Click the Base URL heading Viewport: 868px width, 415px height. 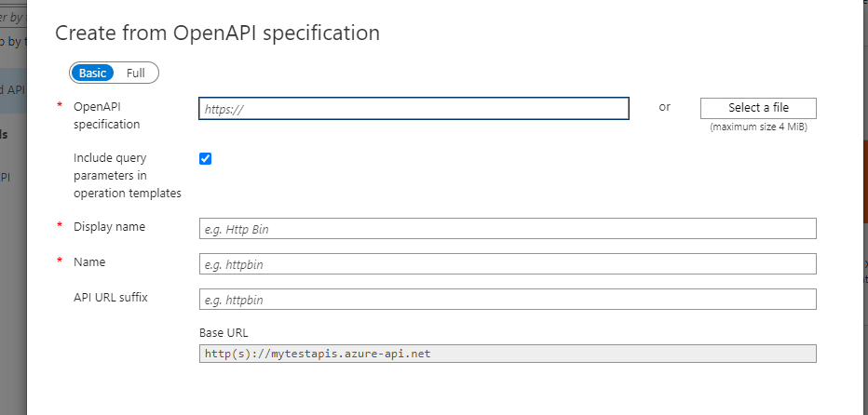224,332
